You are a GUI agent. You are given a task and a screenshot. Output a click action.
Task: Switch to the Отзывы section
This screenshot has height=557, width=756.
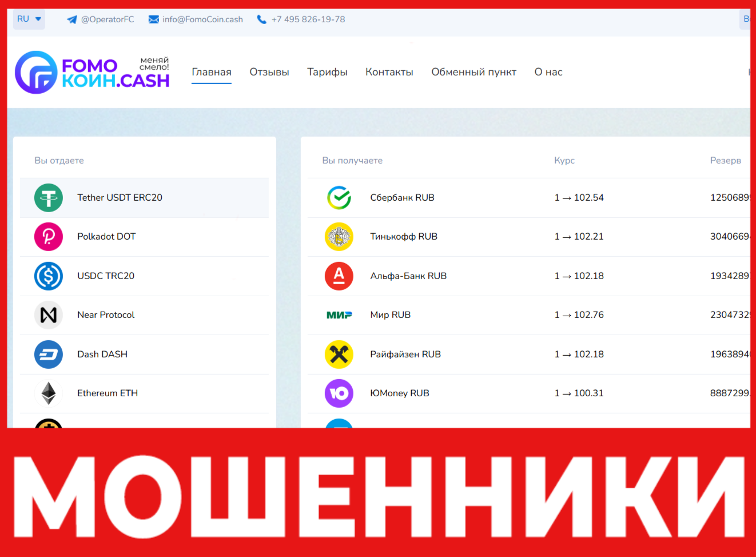pos(269,72)
